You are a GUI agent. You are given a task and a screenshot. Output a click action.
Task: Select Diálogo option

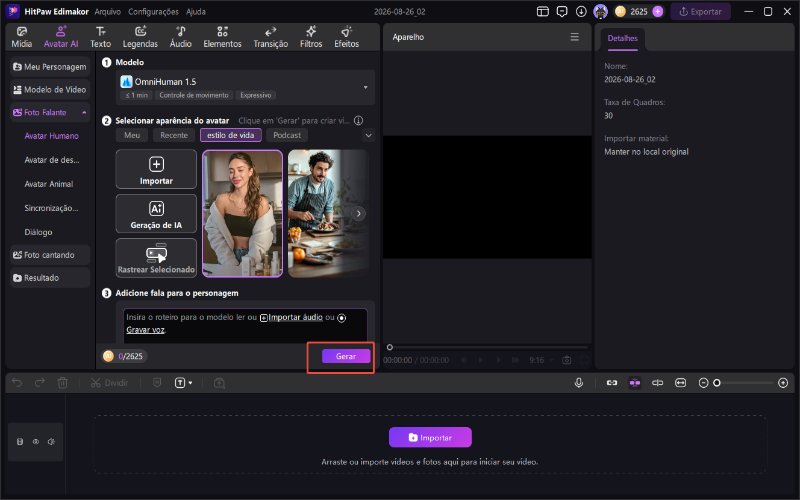coord(38,232)
